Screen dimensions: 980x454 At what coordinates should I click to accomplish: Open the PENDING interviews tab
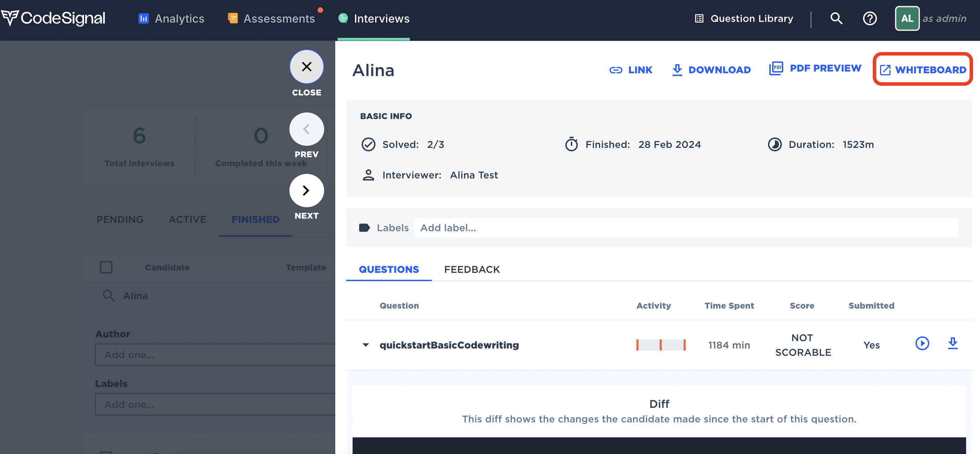point(120,220)
